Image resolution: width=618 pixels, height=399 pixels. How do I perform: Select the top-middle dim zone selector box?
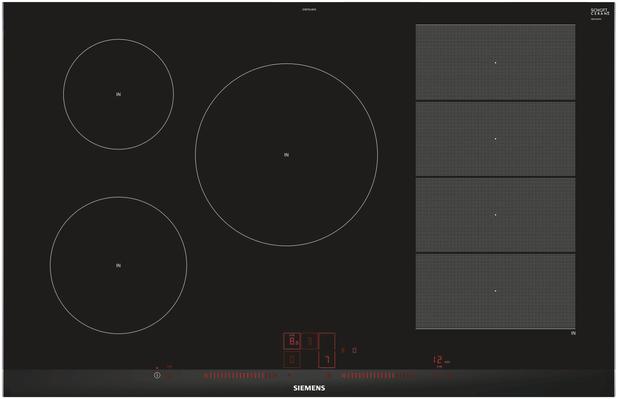coord(310,341)
